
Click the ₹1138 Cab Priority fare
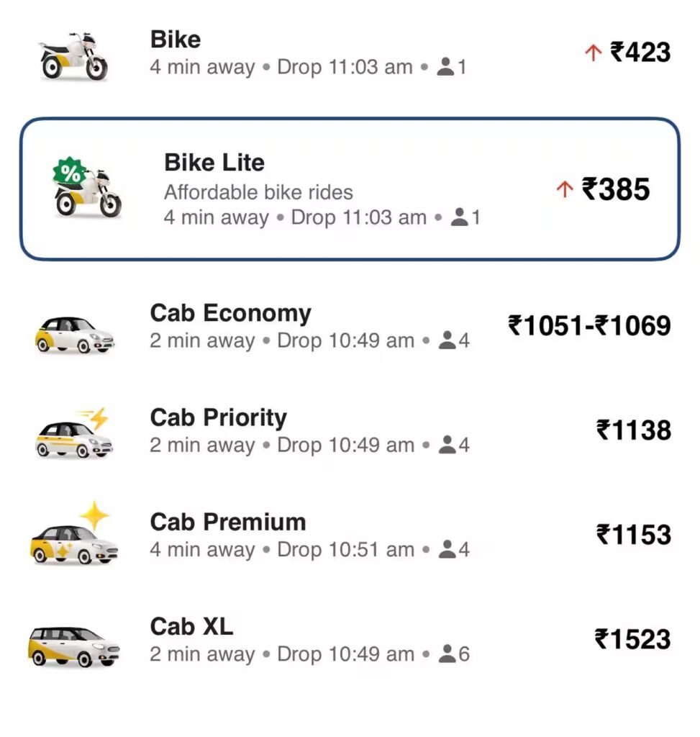(633, 430)
